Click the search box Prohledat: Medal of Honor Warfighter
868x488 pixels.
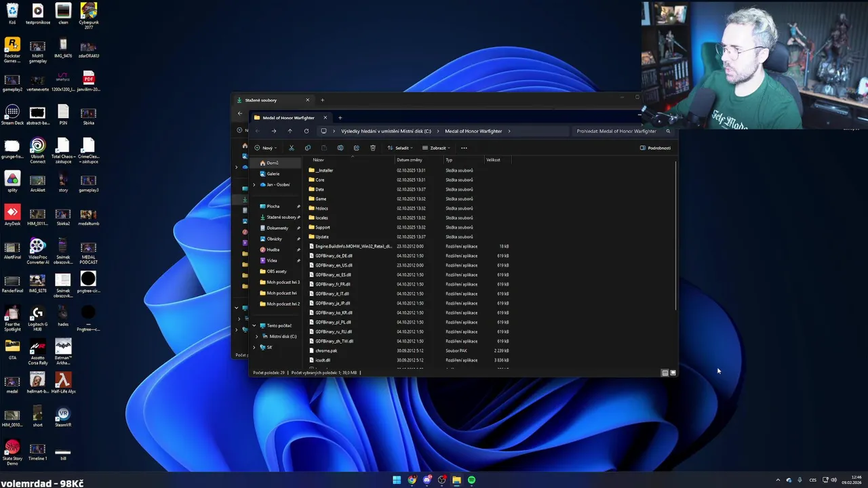click(x=622, y=131)
